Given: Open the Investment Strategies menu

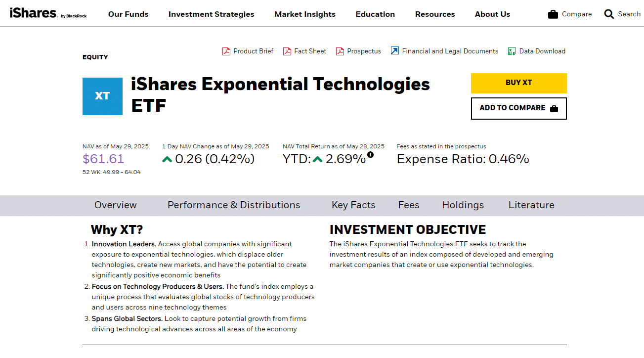Looking at the screenshot, I should tap(212, 14).
